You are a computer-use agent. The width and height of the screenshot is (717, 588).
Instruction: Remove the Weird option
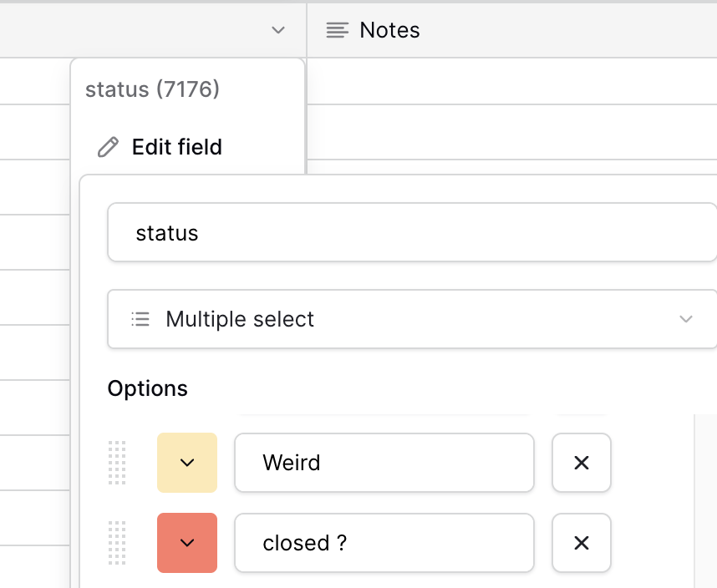click(x=581, y=463)
